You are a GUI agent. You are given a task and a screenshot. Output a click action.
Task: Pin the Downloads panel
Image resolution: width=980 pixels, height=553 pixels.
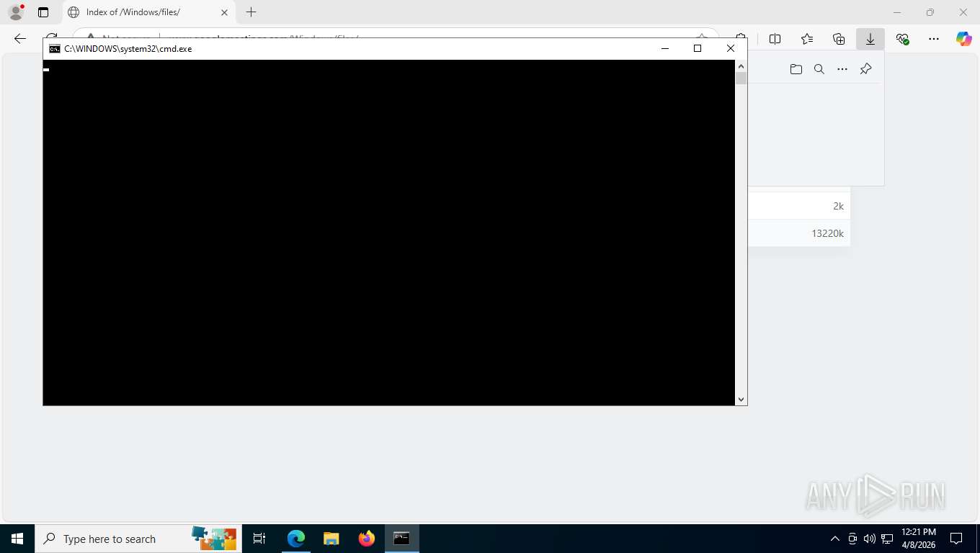point(866,69)
